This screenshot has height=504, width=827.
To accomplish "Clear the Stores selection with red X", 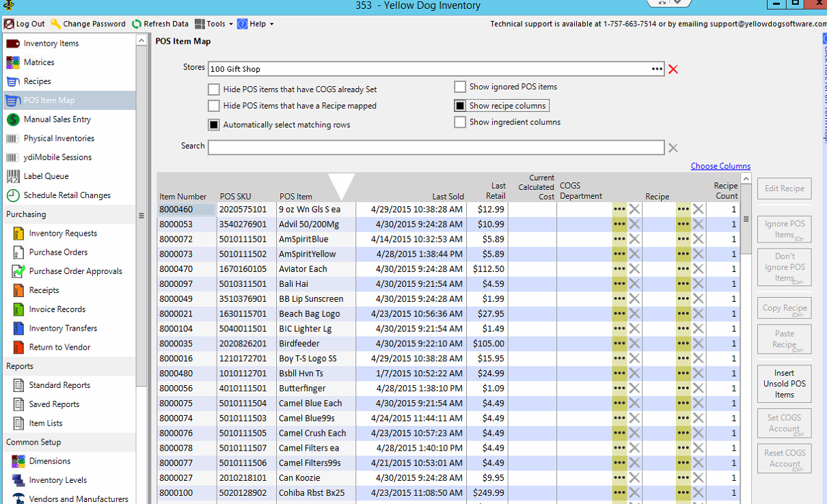I will tap(673, 69).
